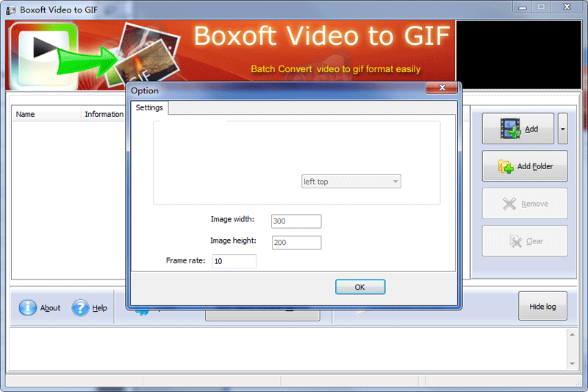Click the Clear button
Viewport: 588px width, 392px height.
coord(525,241)
